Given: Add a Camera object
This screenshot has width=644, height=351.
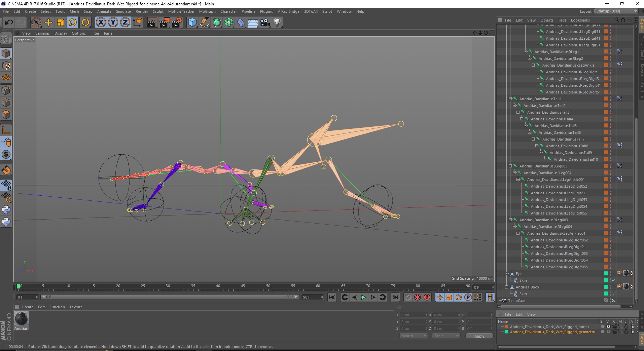Looking at the screenshot, I should tap(265, 23).
